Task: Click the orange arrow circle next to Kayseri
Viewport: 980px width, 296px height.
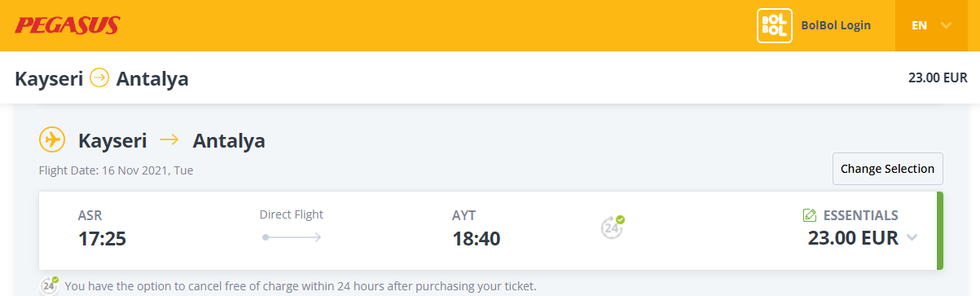Action: 99,78
